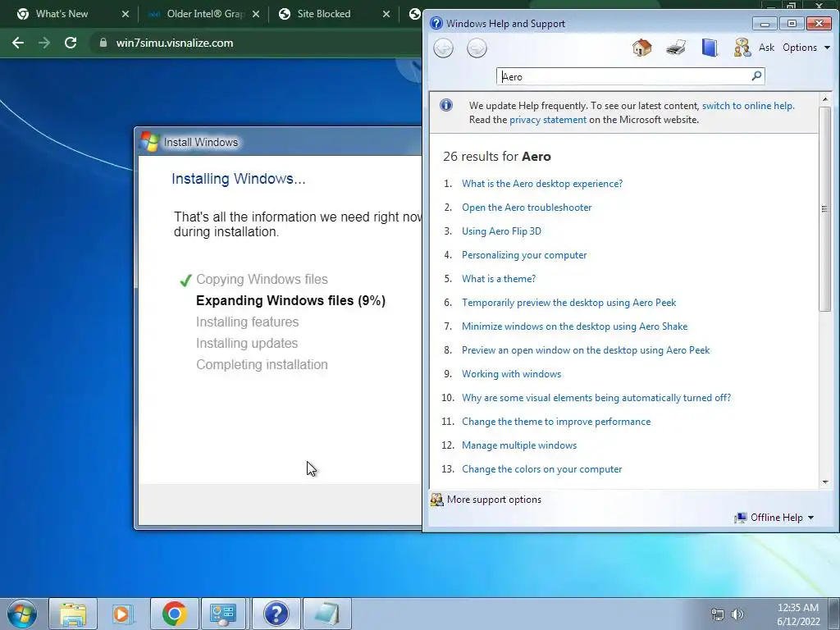Image resolution: width=840 pixels, height=630 pixels.
Task: Open 'Working with windows' result
Action: coord(511,374)
